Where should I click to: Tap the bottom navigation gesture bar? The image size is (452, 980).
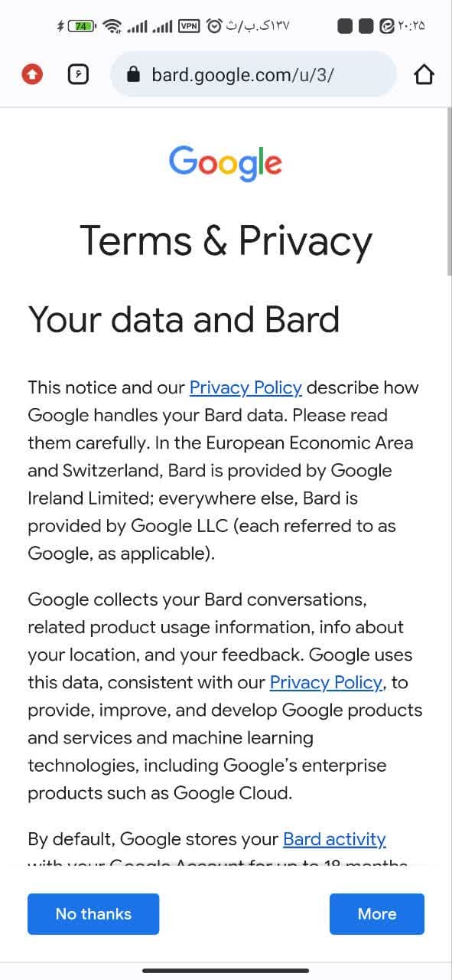pyautogui.click(x=226, y=971)
